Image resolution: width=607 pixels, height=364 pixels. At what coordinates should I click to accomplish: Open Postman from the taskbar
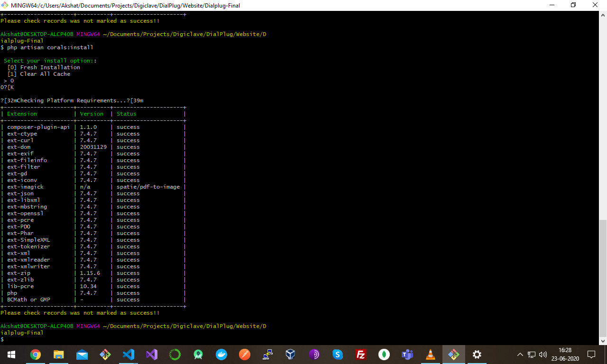pyautogui.click(x=244, y=354)
